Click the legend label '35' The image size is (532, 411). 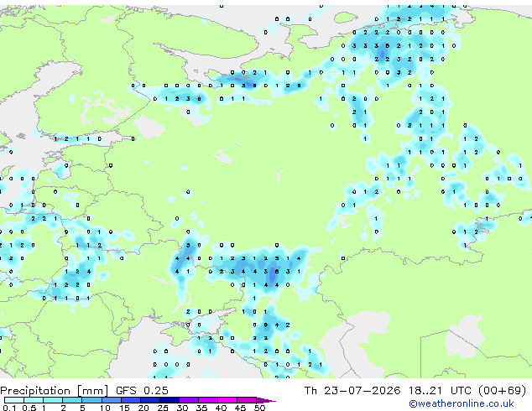coord(202,408)
